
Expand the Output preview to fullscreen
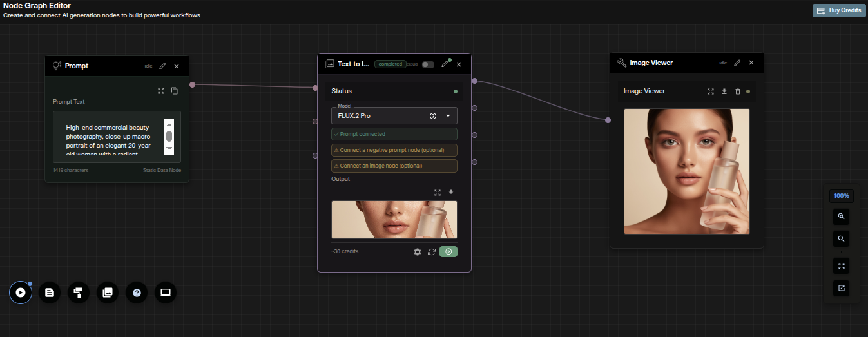(438, 192)
